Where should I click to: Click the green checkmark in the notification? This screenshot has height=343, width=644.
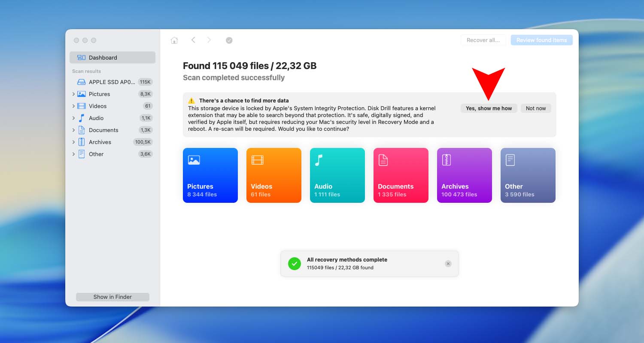click(295, 264)
